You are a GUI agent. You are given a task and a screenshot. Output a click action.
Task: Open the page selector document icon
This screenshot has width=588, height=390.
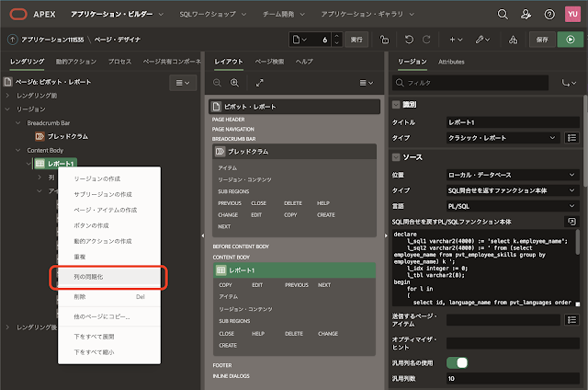(x=300, y=40)
